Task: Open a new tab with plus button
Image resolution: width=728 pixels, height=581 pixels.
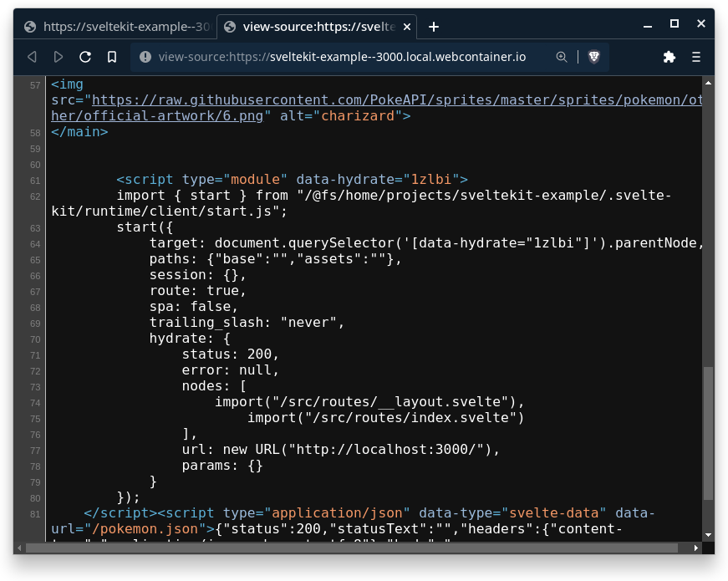Action: pos(434,27)
